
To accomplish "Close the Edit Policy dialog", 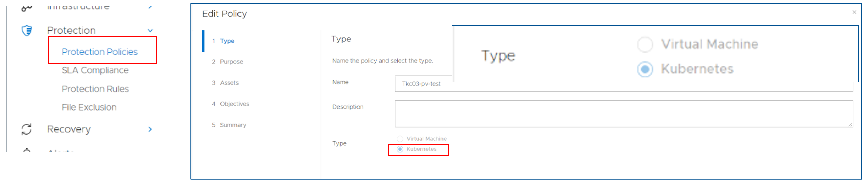I will pyautogui.click(x=854, y=12).
